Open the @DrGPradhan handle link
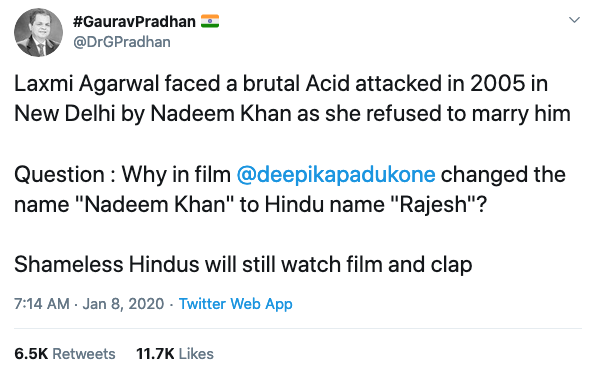 coord(122,42)
